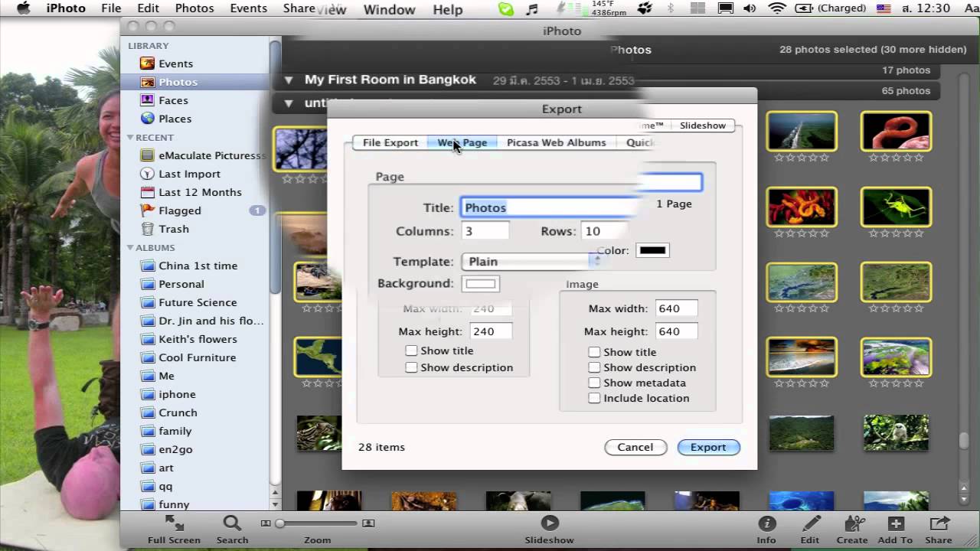Viewport: 980px width, 551px height.
Task: Click the Export button
Action: pyautogui.click(x=708, y=447)
